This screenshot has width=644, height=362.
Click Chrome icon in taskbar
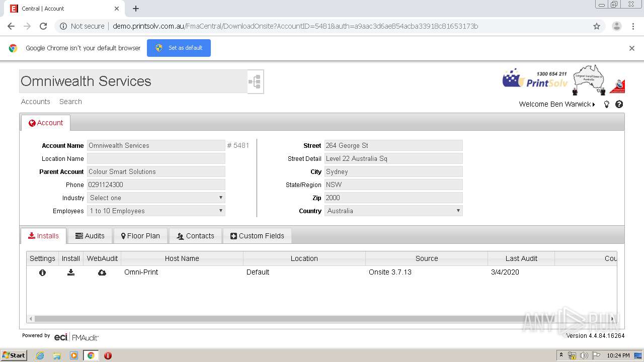pyautogui.click(x=91, y=355)
